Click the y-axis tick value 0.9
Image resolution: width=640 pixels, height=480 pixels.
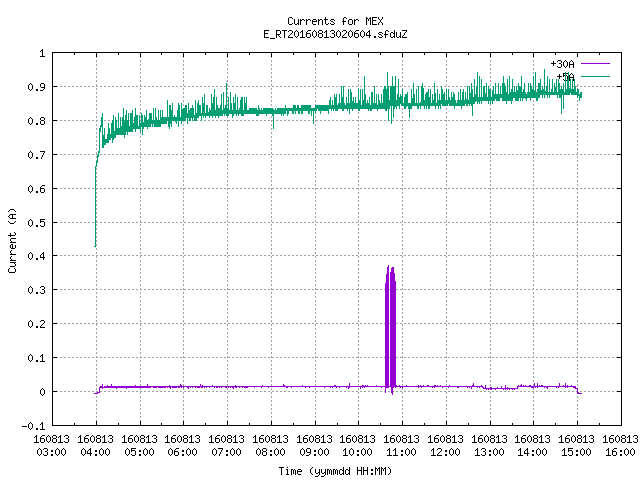[x=36, y=87]
